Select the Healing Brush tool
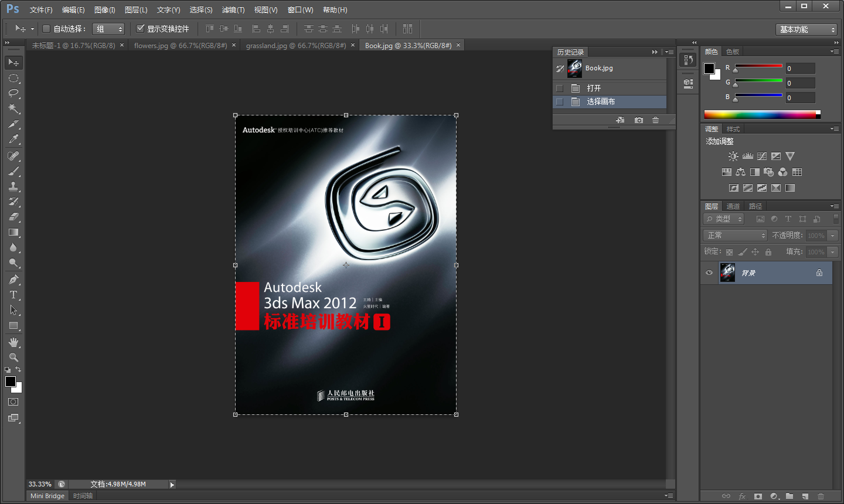The height and width of the screenshot is (504, 844). click(x=13, y=156)
